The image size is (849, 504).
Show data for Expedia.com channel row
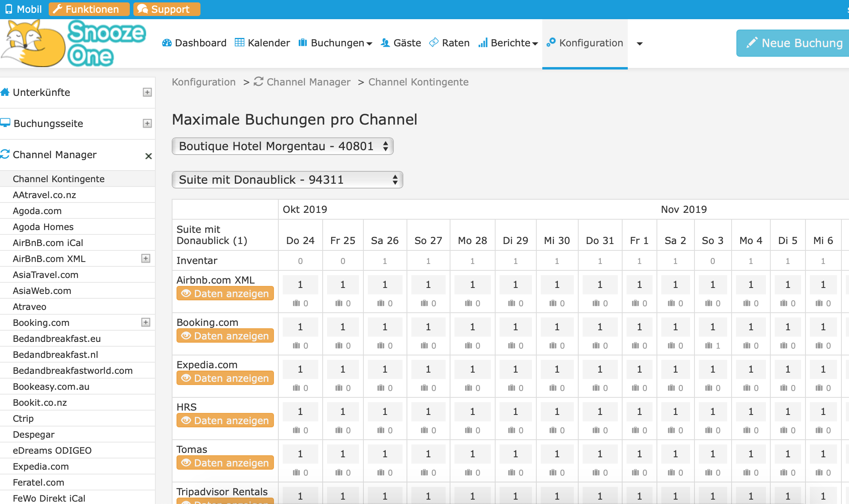tap(225, 378)
